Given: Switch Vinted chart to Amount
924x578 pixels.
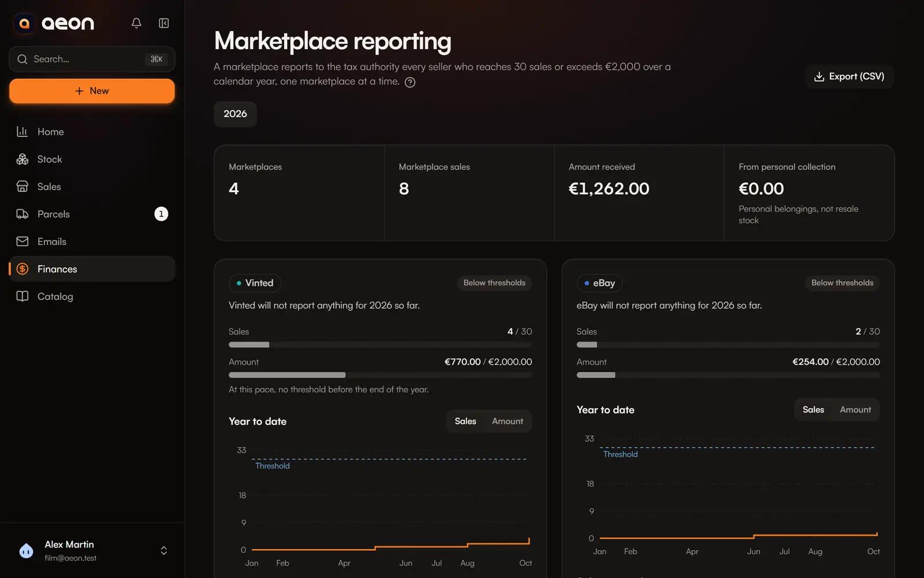Looking at the screenshot, I should point(508,421).
